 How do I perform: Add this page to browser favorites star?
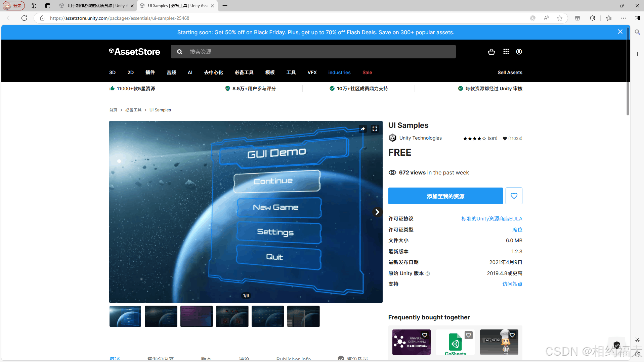coord(560,18)
